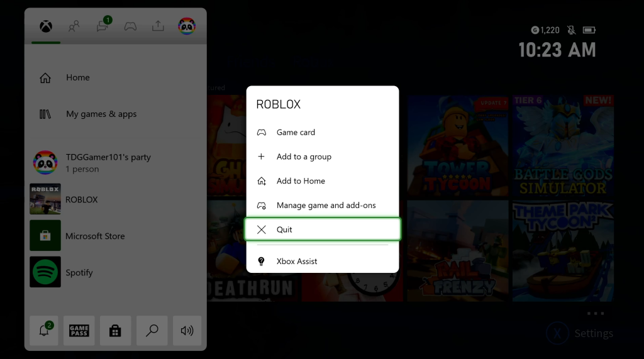Click the X icon beside Quit
Image resolution: width=644 pixels, height=359 pixels.
(x=262, y=229)
